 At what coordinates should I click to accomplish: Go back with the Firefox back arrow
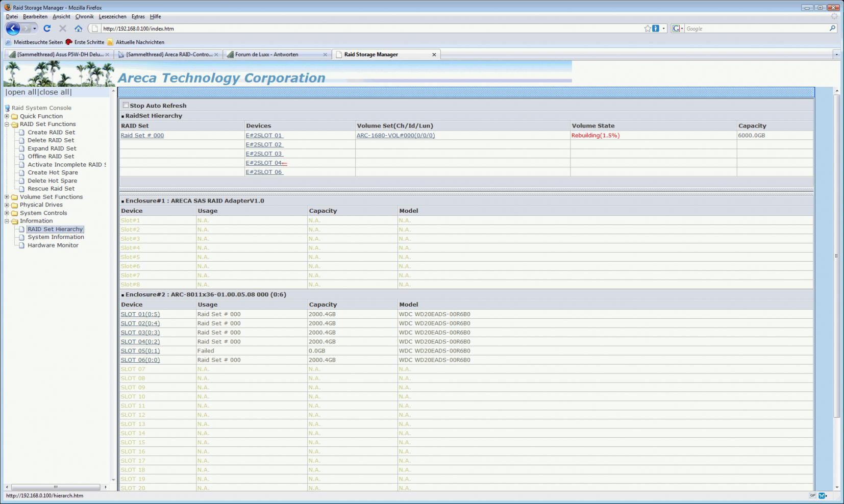13,29
